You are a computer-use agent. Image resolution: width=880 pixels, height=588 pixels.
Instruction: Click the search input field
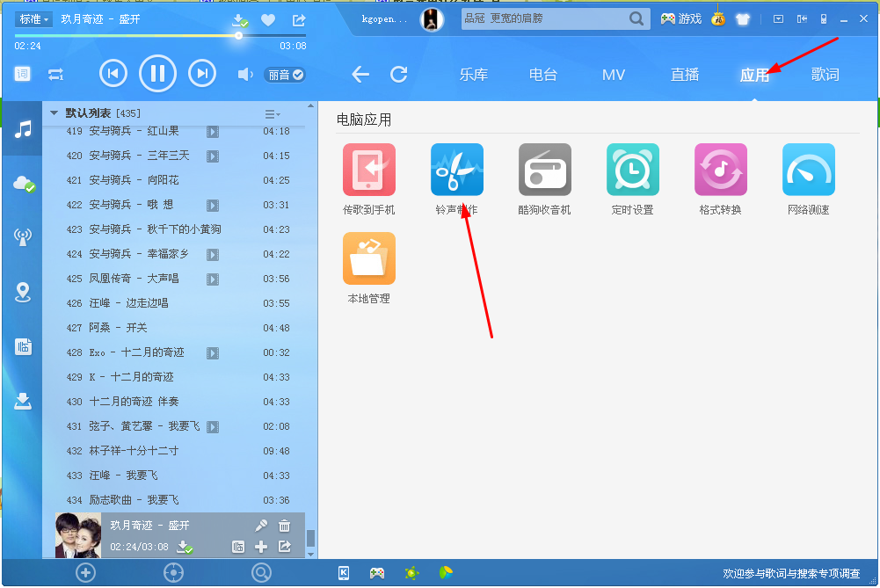coord(544,18)
